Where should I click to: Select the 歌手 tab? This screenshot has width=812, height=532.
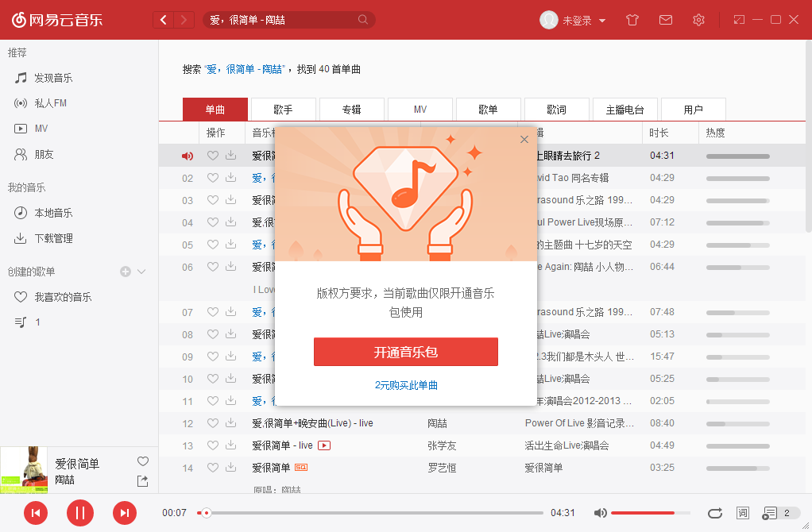coord(284,110)
